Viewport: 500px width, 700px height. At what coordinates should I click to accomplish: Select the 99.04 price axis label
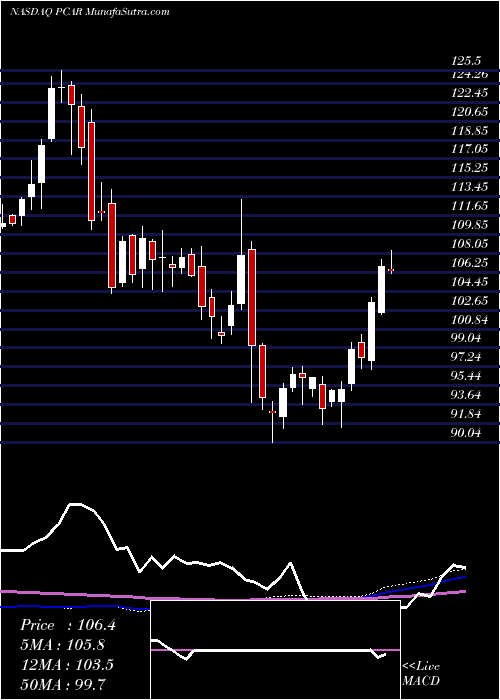[467, 338]
